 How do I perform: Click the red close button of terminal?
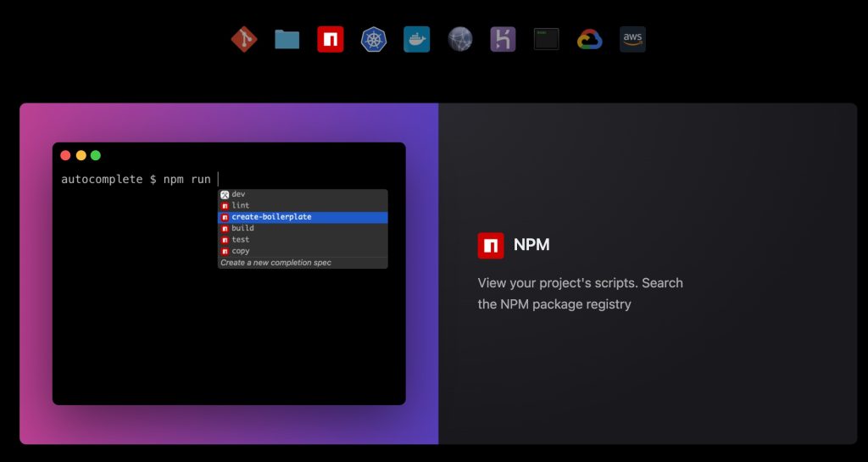point(65,155)
